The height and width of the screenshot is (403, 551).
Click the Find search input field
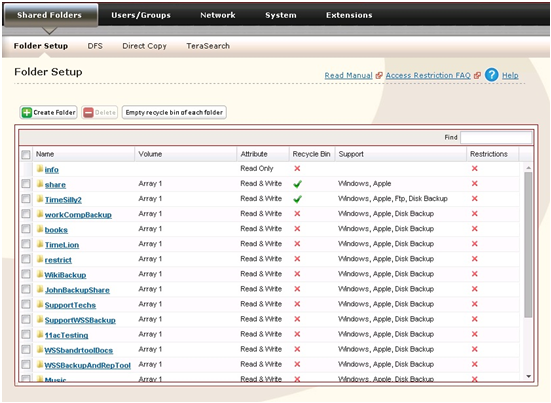coord(496,137)
